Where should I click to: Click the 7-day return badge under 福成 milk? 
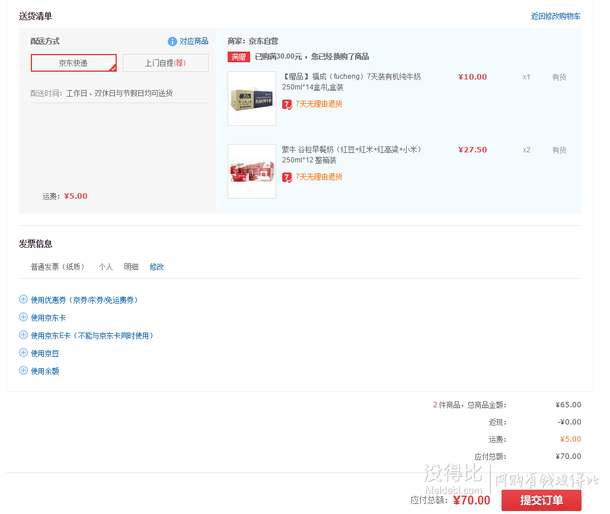tap(287, 104)
